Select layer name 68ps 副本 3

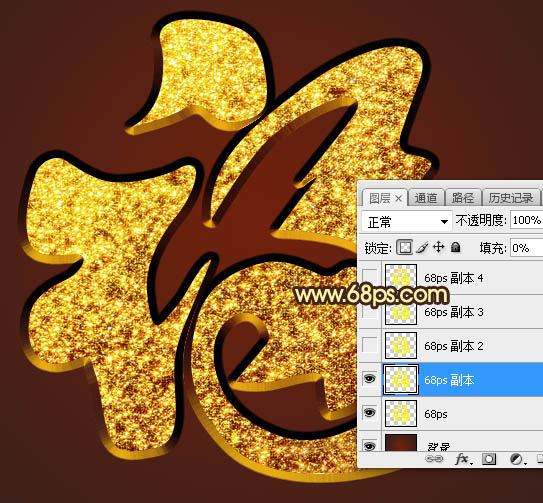[x=454, y=312]
